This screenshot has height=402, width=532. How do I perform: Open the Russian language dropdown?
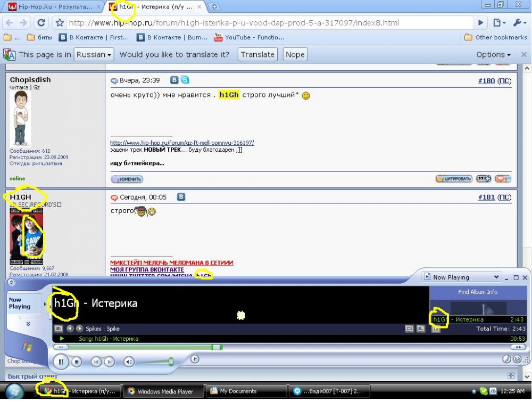pyautogui.click(x=94, y=54)
